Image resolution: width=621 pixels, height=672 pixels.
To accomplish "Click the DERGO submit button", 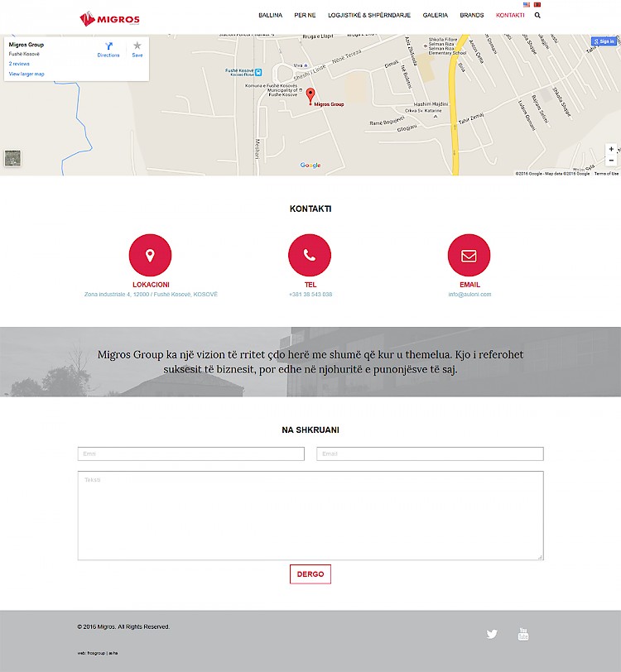I will [310, 574].
